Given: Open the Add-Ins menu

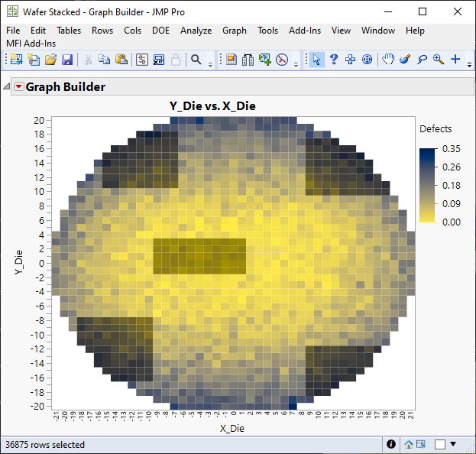Looking at the screenshot, I should click(305, 31).
